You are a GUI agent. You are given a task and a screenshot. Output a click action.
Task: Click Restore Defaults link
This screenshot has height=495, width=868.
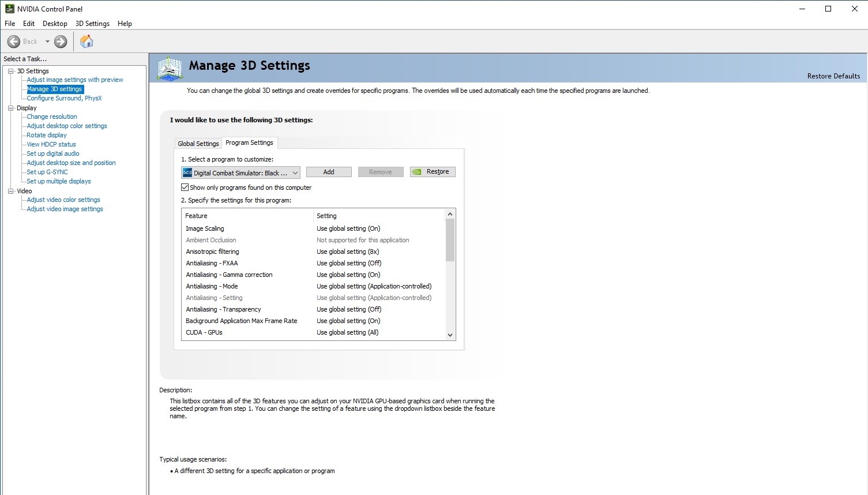[833, 76]
